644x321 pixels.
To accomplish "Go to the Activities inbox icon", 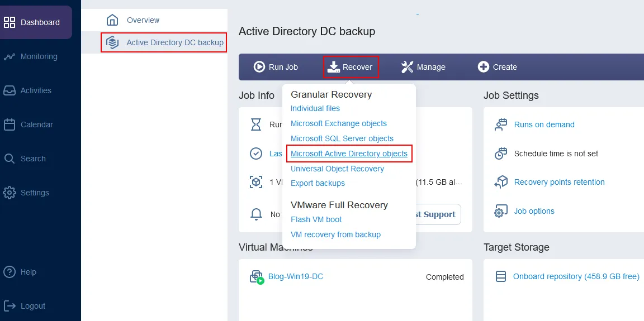I will [10, 90].
